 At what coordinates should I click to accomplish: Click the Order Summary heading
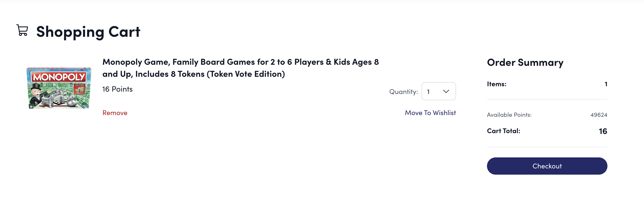pos(525,63)
